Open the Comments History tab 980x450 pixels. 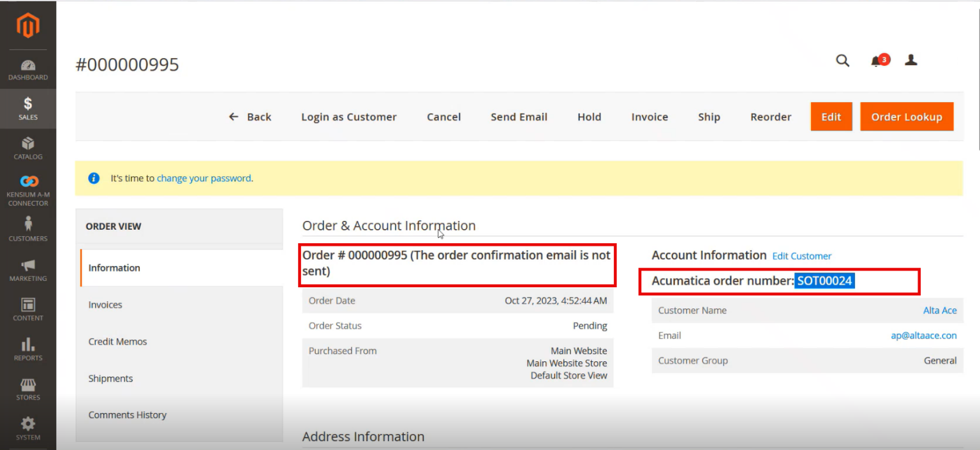(x=127, y=414)
